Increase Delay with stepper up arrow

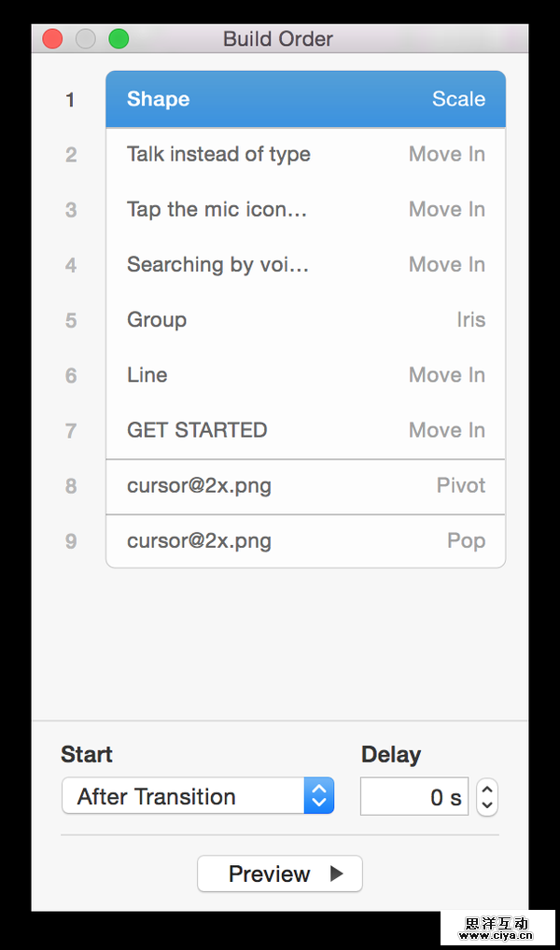coord(487,789)
